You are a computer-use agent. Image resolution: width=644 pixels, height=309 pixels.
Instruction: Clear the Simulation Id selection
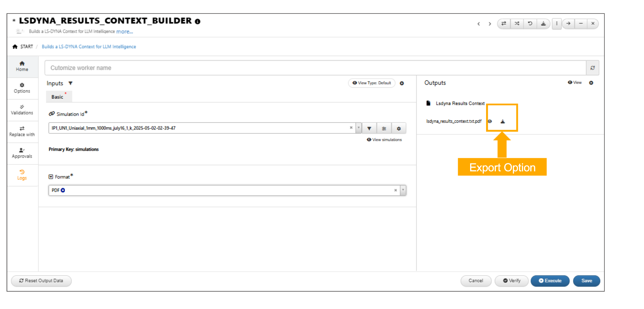tap(351, 128)
